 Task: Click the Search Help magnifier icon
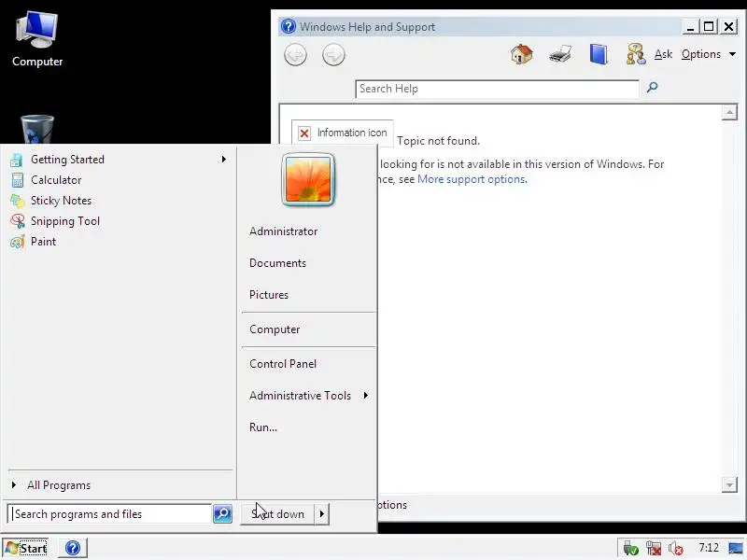click(652, 87)
